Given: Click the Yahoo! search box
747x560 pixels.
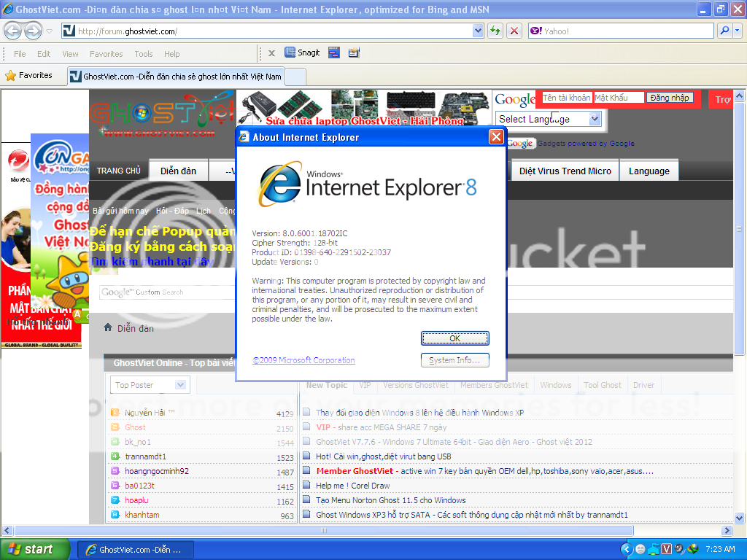Looking at the screenshot, I should (621, 31).
